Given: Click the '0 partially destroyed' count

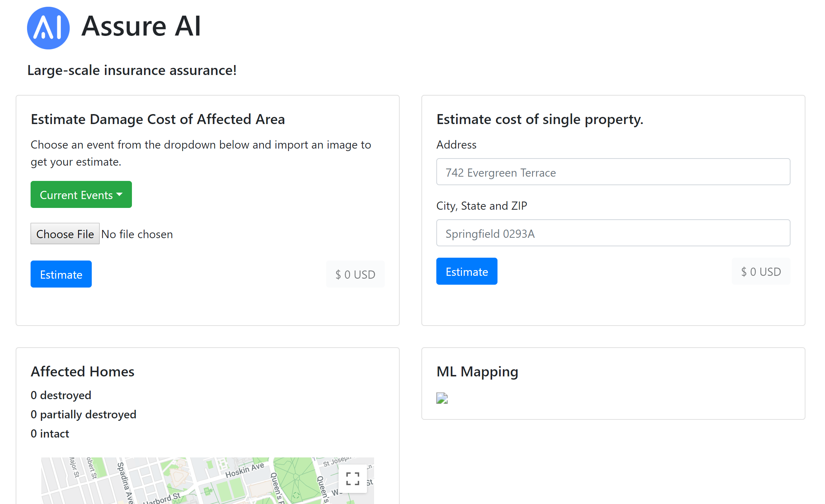Looking at the screenshot, I should 84,414.
